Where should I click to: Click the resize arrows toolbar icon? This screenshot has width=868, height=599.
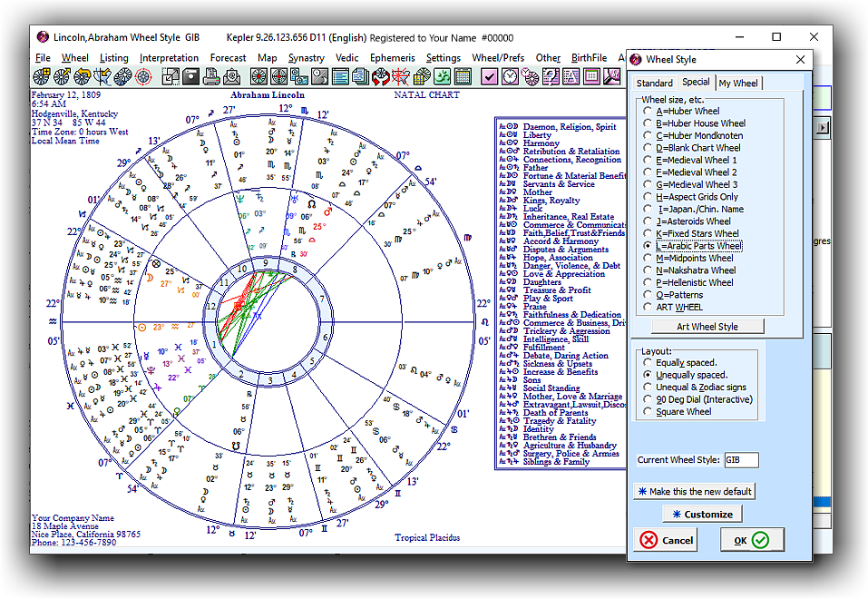coord(171,77)
